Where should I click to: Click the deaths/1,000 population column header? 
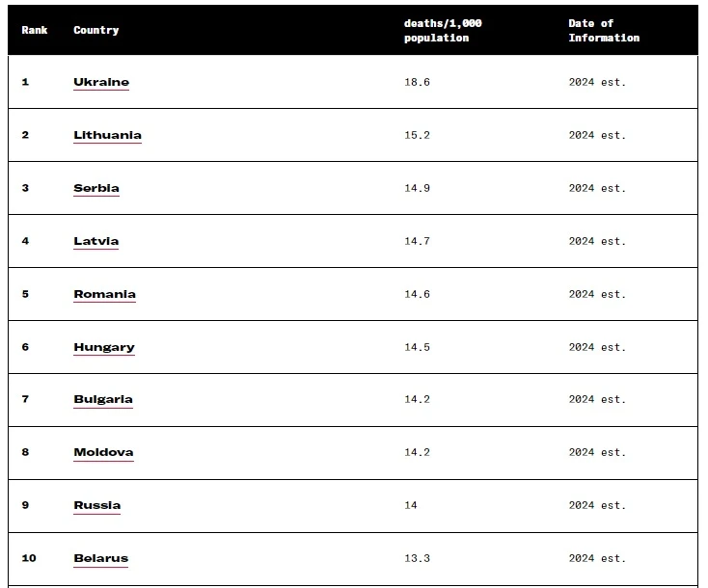tap(442, 31)
